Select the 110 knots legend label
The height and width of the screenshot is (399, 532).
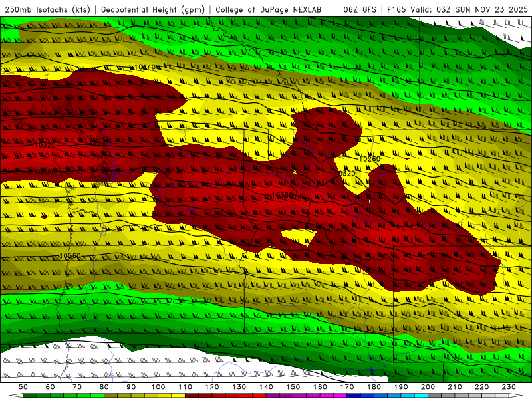coord(186,387)
